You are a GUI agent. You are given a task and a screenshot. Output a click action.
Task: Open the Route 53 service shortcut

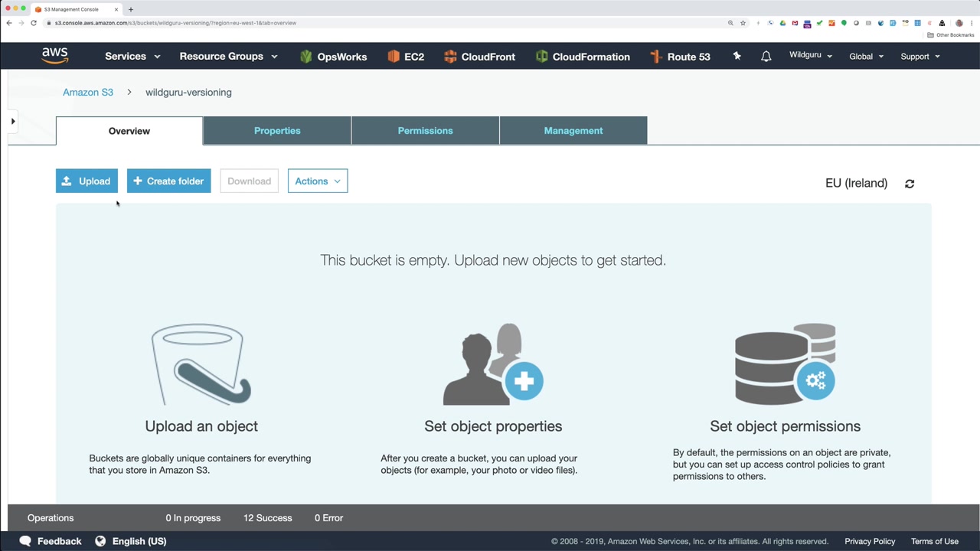tap(680, 57)
